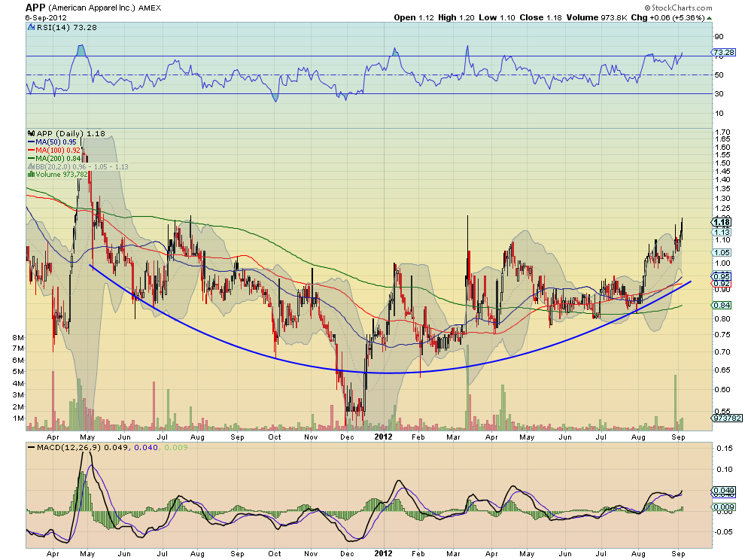Click the "APP (Daily) 1.18" legend entry
The width and height of the screenshot is (745, 560).
pyautogui.click(x=71, y=133)
